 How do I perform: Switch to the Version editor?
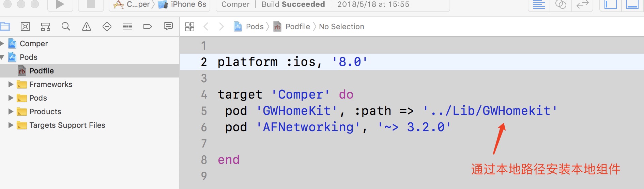pos(582,4)
